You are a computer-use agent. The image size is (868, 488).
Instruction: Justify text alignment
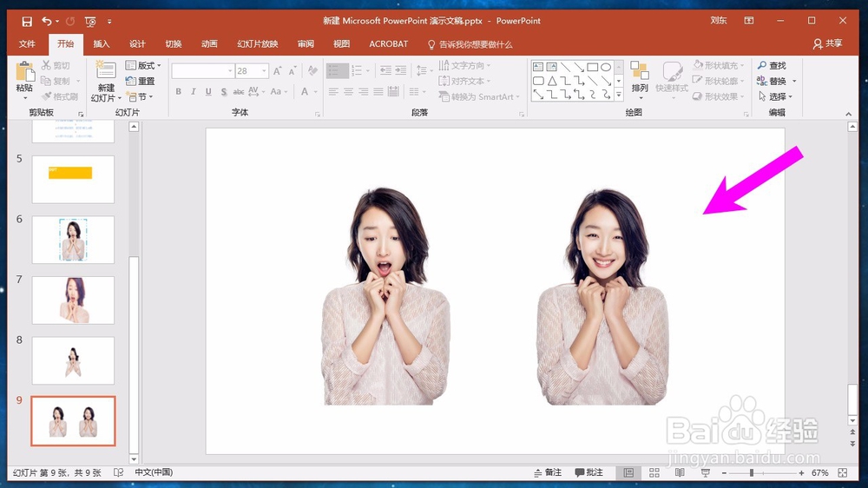tap(378, 91)
